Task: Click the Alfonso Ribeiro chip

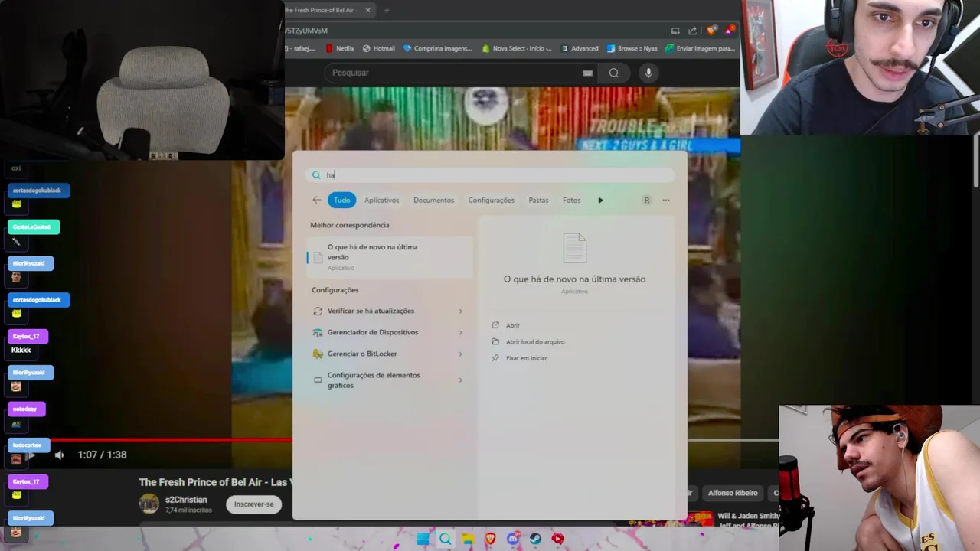Action: tap(733, 493)
